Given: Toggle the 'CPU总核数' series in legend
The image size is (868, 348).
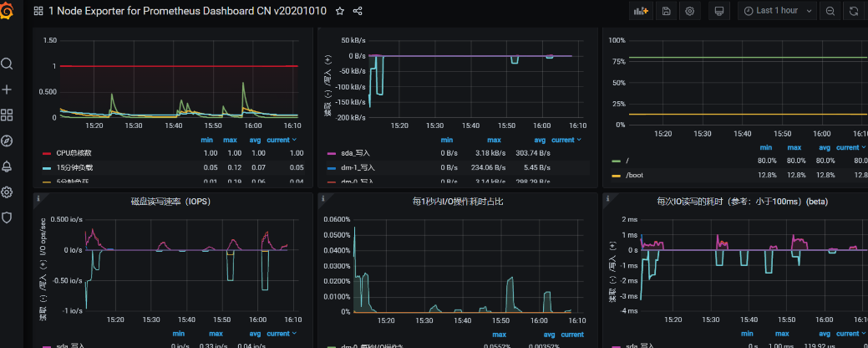Looking at the screenshot, I should (x=75, y=153).
